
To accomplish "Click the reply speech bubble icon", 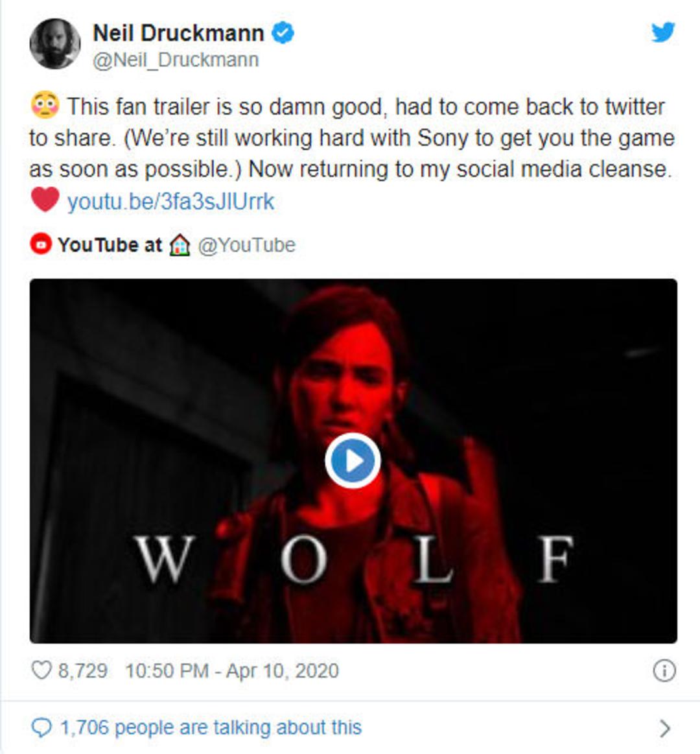I will 41,727.
